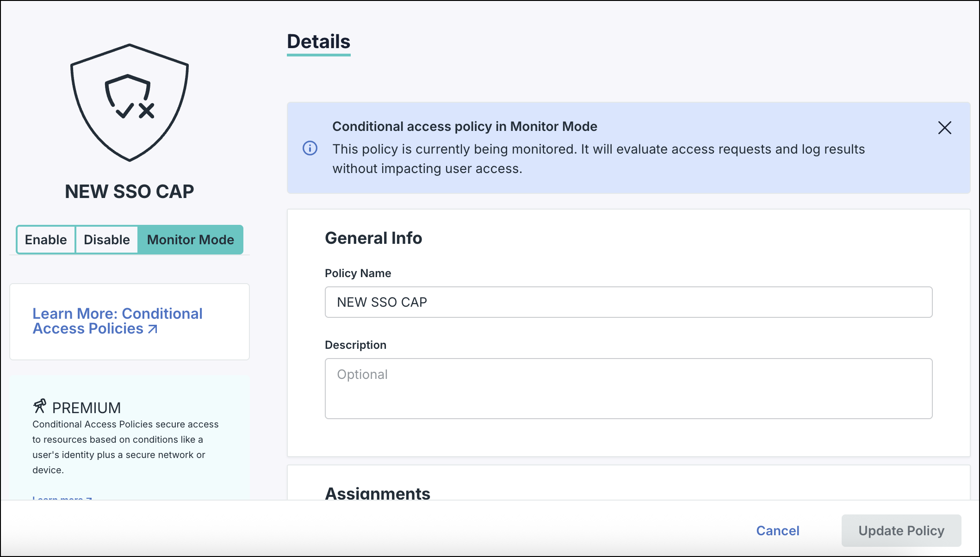Viewport: 980px width, 557px height.
Task: Click the external-link arrow on Learn More
Action: point(153,329)
